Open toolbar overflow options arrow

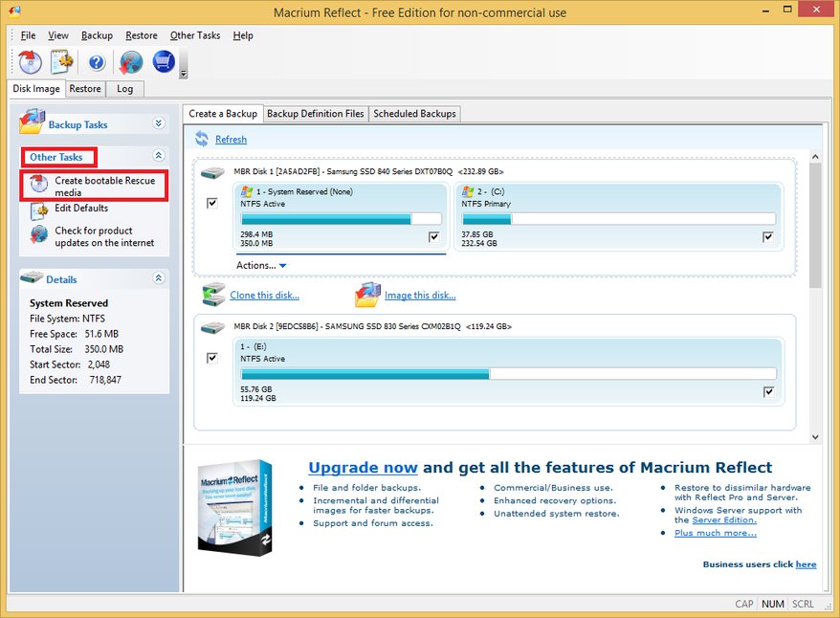click(184, 74)
